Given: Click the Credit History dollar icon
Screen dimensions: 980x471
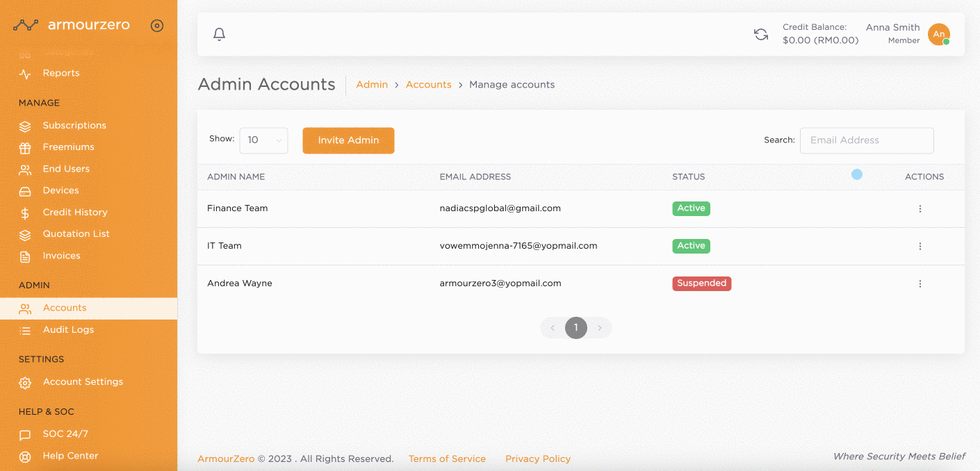Looking at the screenshot, I should pos(25,213).
